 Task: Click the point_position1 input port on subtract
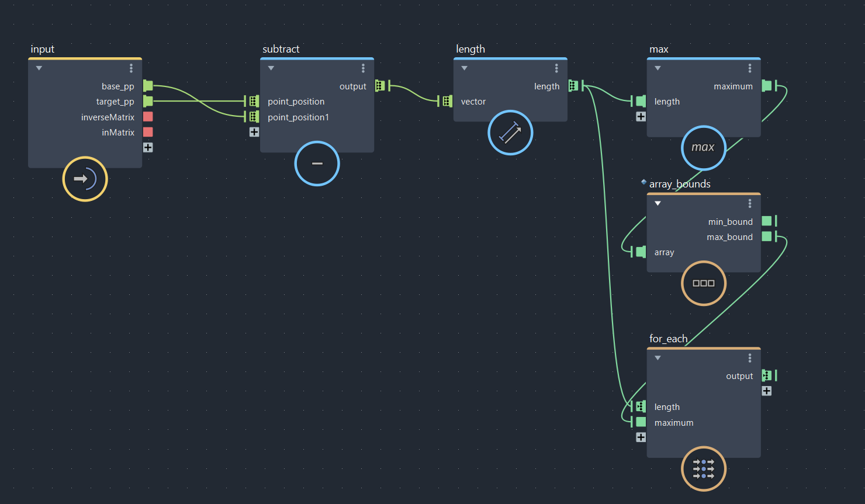pos(254,117)
